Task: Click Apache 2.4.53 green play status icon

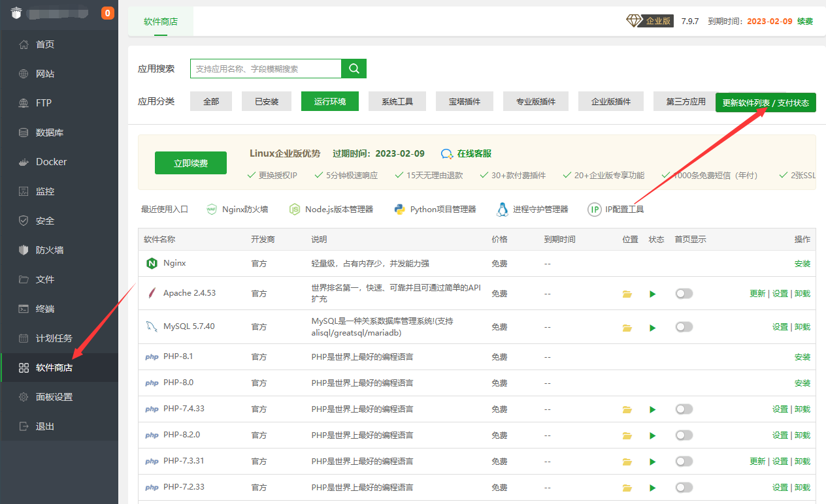Action: [x=652, y=294]
